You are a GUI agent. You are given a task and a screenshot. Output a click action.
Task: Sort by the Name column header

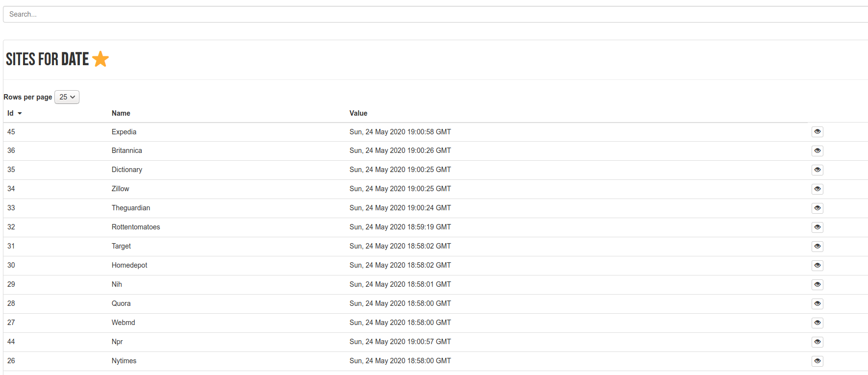(x=121, y=113)
